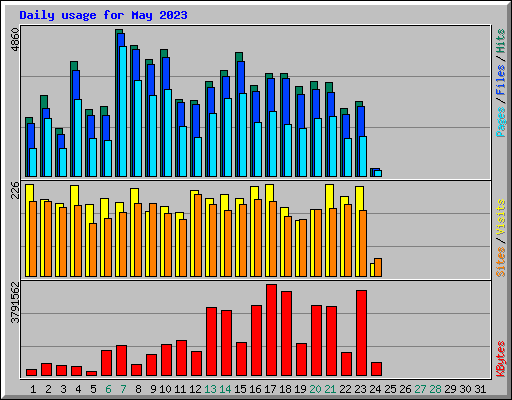Click the day 23 red KBytes bar
The image size is (512, 400).
(x=361, y=333)
